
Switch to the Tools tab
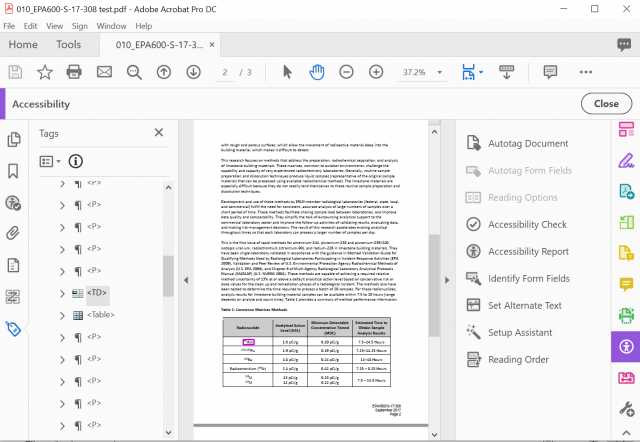pos(69,44)
